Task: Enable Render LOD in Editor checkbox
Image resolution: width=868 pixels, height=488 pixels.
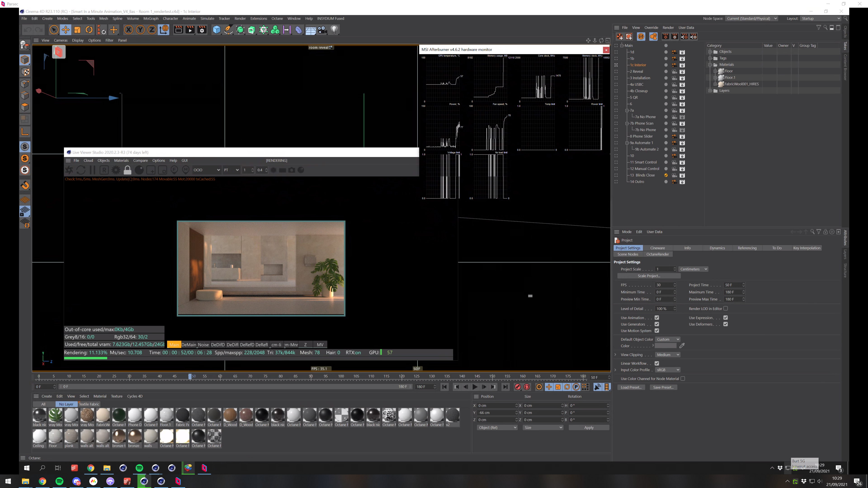Action: (x=725, y=308)
